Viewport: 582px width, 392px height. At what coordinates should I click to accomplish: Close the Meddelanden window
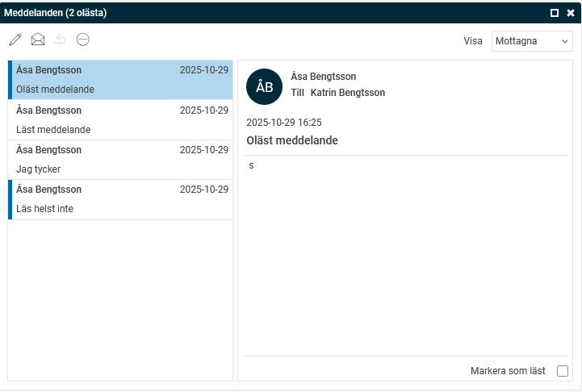click(571, 13)
